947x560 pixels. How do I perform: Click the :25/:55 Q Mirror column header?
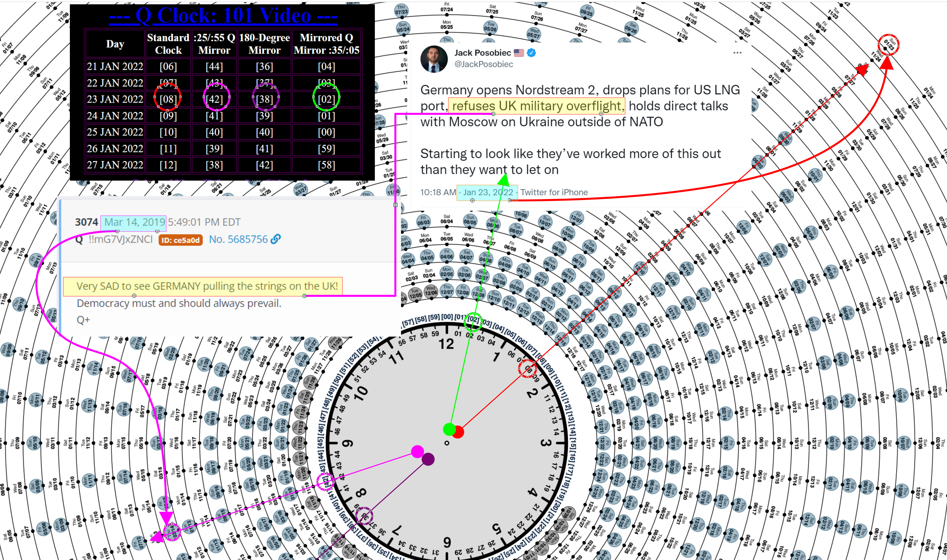pos(214,44)
